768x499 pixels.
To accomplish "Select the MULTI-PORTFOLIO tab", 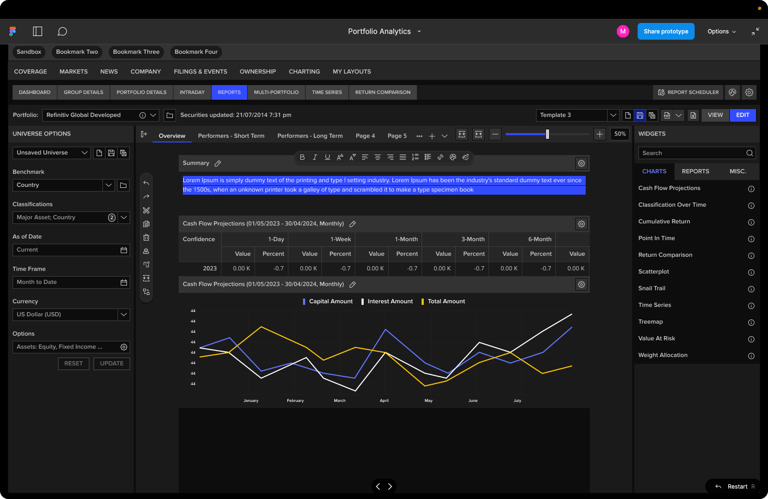I will tap(276, 92).
